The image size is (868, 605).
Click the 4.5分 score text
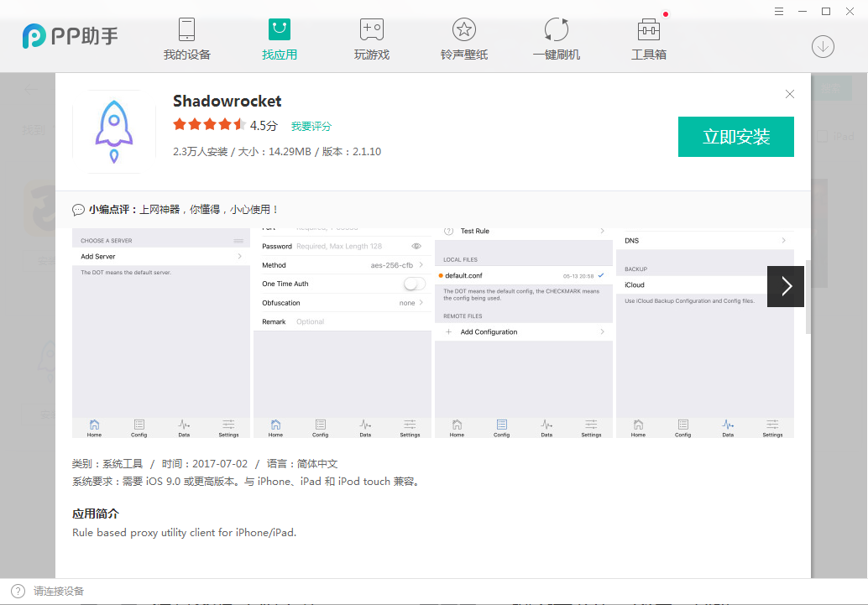click(x=264, y=126)
